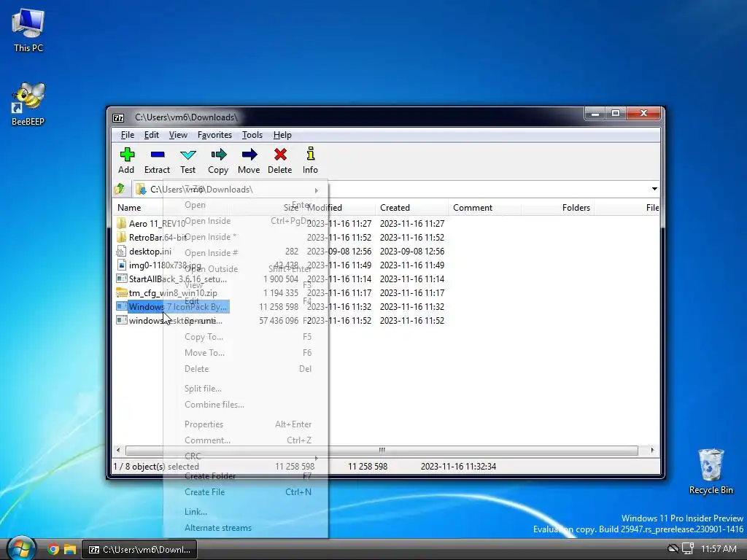Image resolution: width=747 pixels, height=560 pixels.
Task: Click the Extract toolbar icon
Action: click(158, 155)
